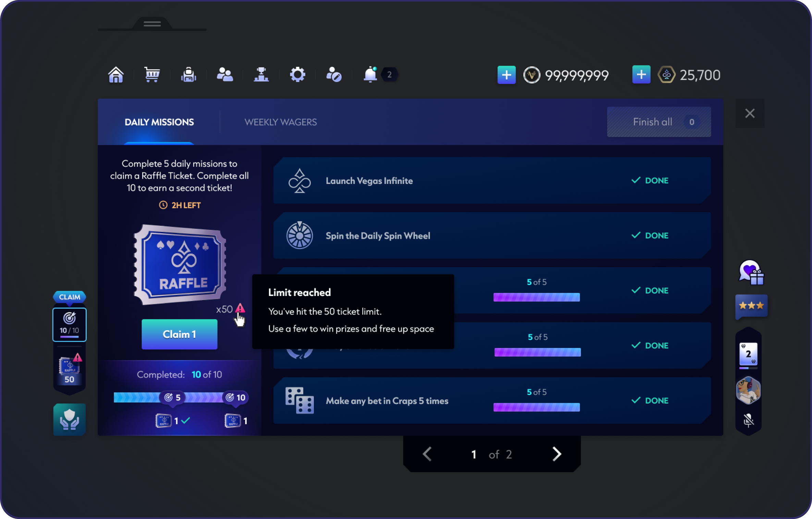Viewport: 812px width, 519px height.
Task: Open the avatar edit icon
Action: pos(334,75)
